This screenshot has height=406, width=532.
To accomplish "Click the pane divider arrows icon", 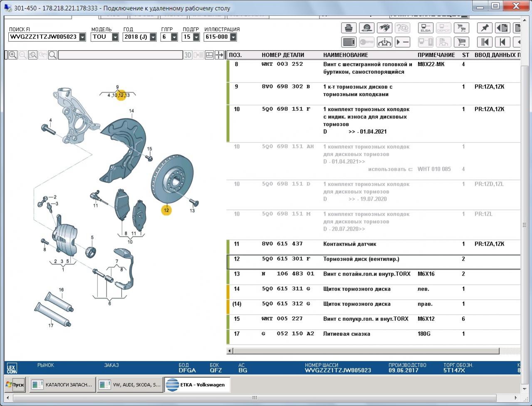I will (219, 55).
